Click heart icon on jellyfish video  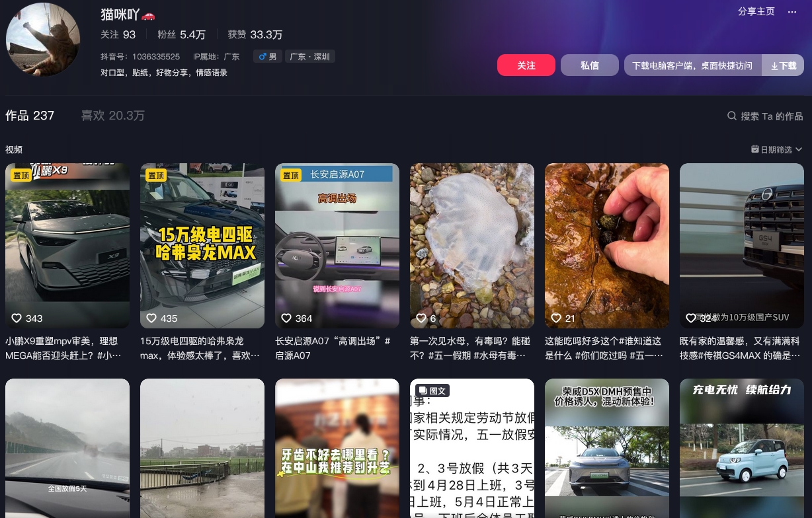coord(422,318)
